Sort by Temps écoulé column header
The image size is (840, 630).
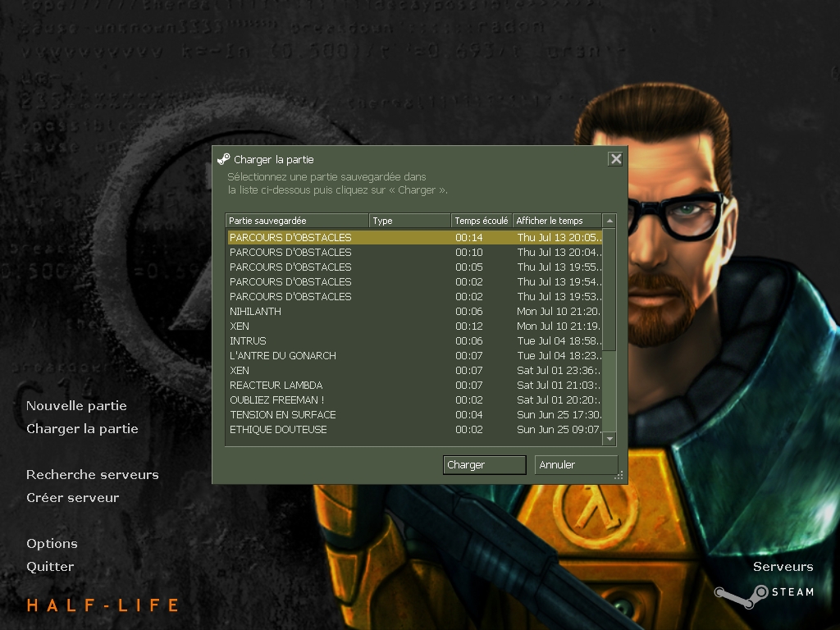[x=482, y=221]
